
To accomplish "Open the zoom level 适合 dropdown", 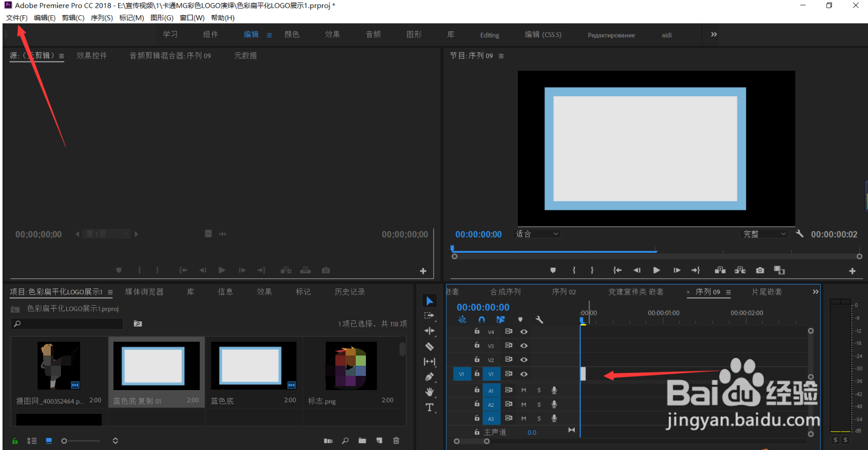I will pyautogui.click(x=537, y=234).
